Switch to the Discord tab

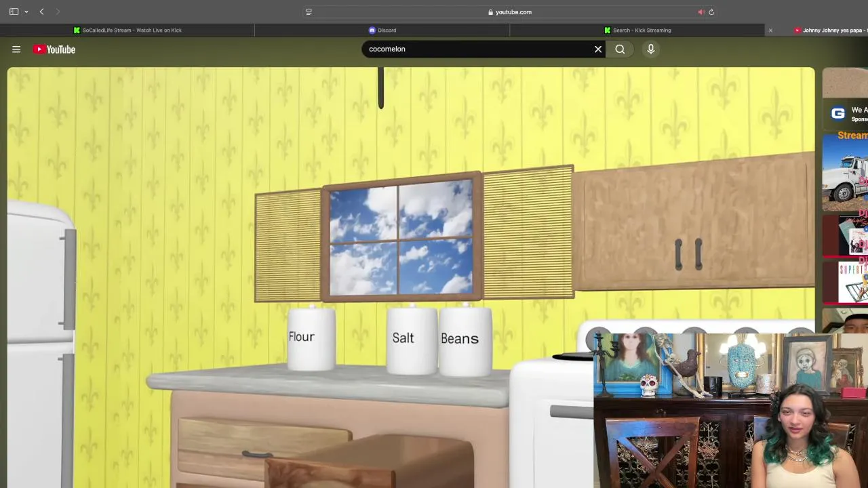tap(382, 30)
